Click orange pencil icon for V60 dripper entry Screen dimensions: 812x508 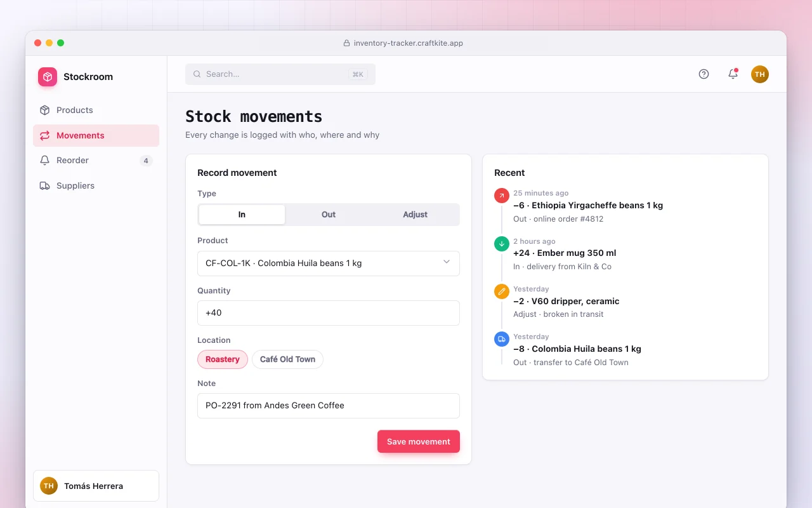point(502,291)
